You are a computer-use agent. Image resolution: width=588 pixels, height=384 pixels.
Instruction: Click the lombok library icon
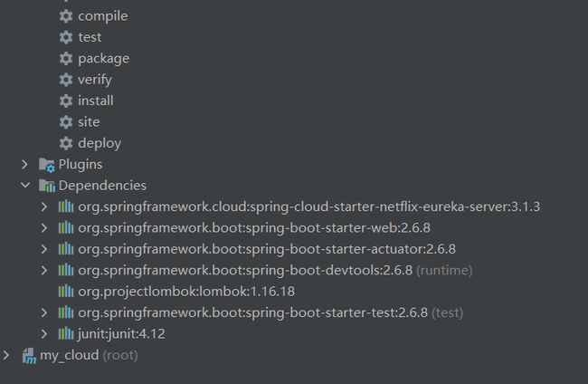[66, 292]
